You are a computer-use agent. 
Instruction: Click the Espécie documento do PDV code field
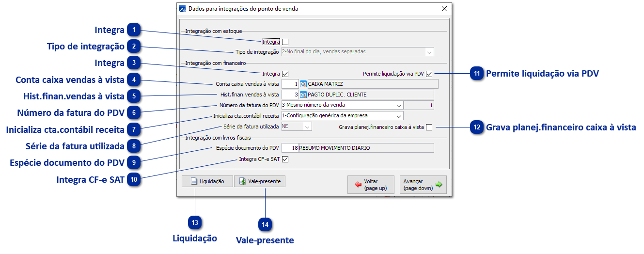click(x=290, y=148)
